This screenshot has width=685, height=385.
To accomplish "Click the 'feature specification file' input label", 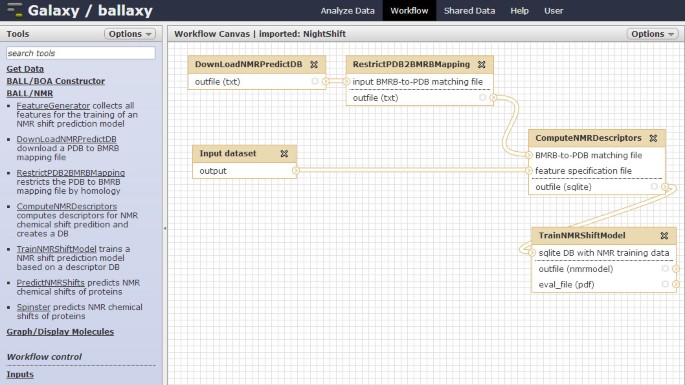I will 583,171.
